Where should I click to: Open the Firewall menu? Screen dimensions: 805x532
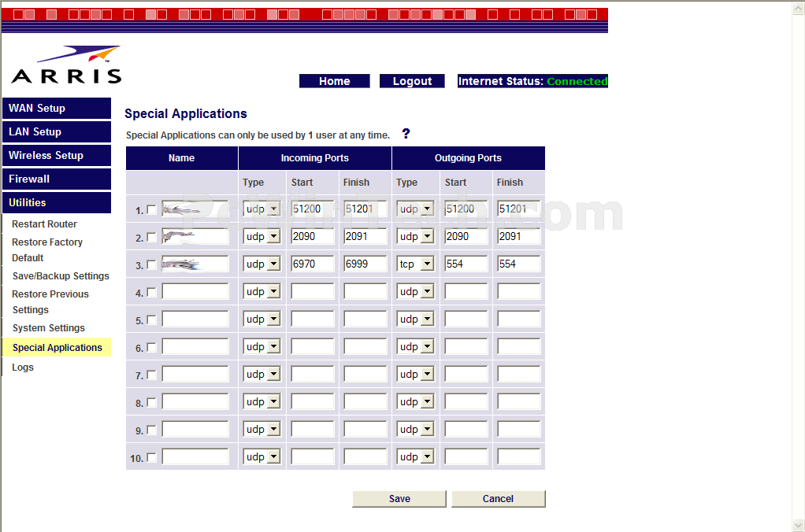tap(57, 179)
